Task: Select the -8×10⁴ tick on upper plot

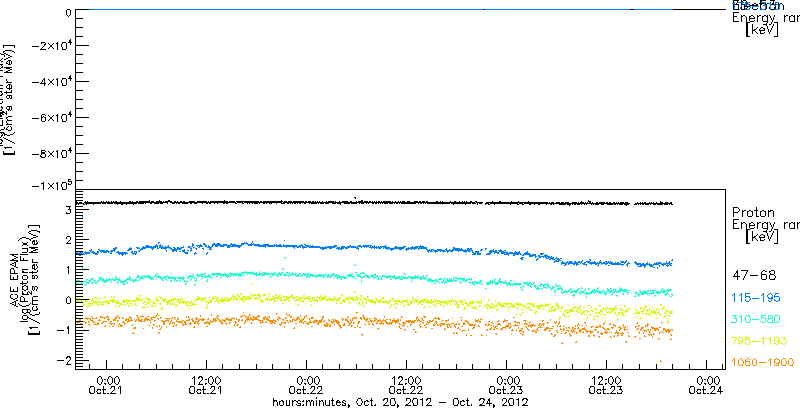Action: [51, 153]
